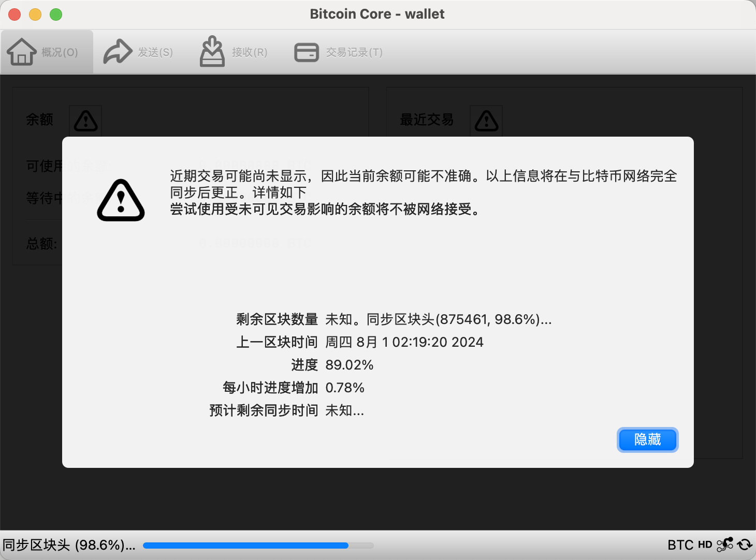Click the network connections icon
This screenshot has height=560, width=756.
tap(725, 544)
